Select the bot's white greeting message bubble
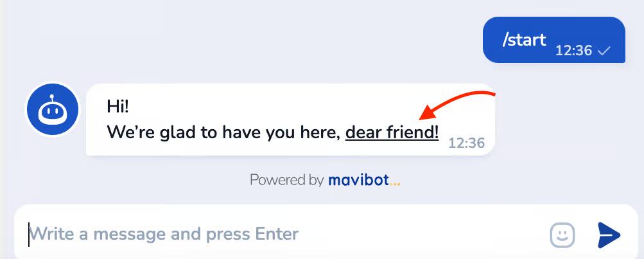644x259 pixels. tap(290, 120)
